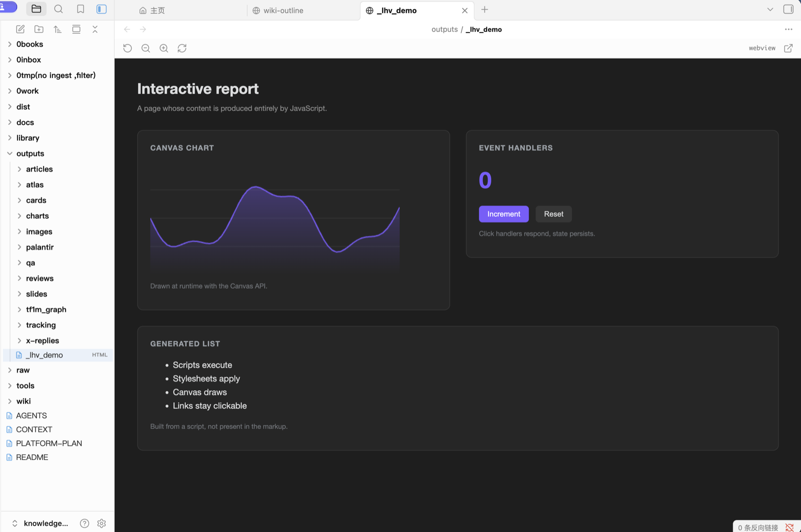Click the reset/undo rotate icon in webview toolbar
The width and height of the screenshot is (801, 532).
click(x=128, y=48)
